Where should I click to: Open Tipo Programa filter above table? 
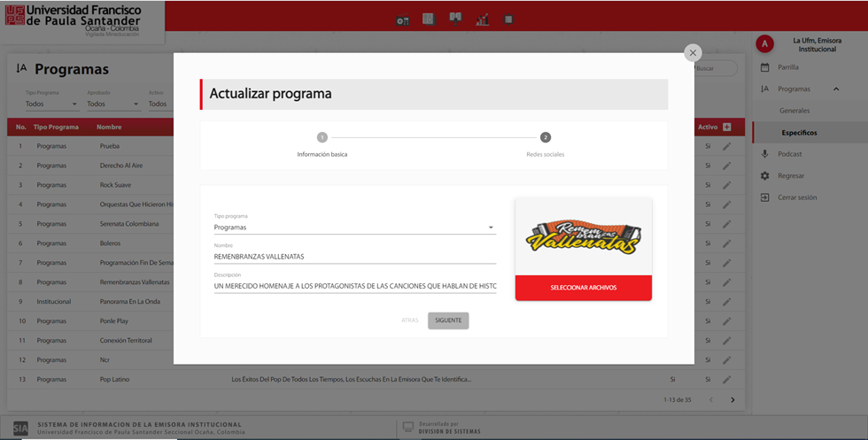pos(51,104)
